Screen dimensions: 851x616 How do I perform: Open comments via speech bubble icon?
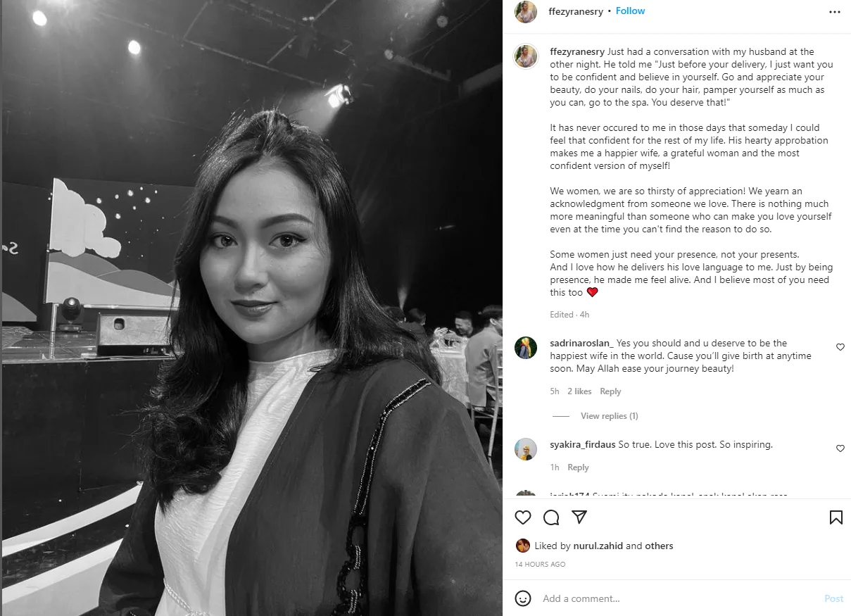[551, 517]
